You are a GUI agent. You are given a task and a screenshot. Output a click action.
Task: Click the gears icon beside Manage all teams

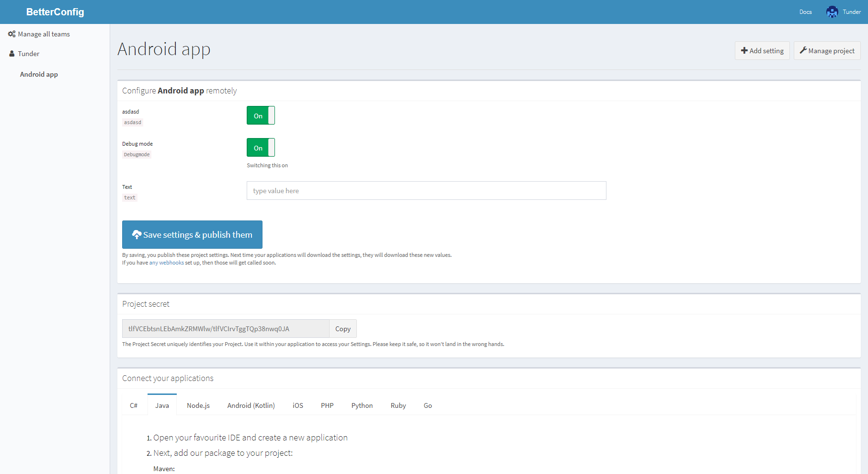(11, 34)
